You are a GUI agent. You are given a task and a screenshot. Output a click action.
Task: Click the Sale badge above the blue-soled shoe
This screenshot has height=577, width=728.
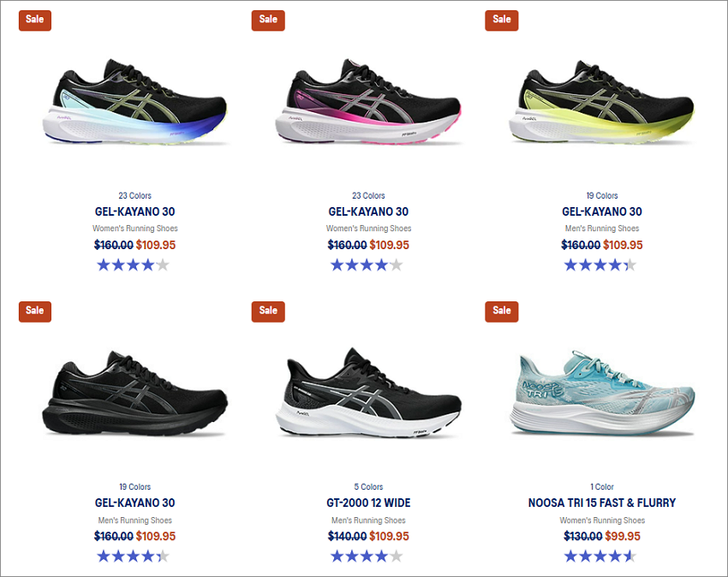pyautogui.click(x=35, y=20)
